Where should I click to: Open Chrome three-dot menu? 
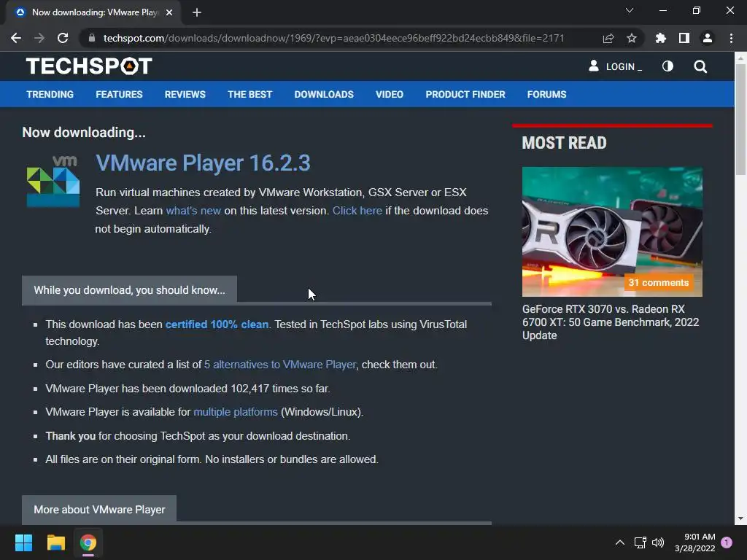[731, 38]
